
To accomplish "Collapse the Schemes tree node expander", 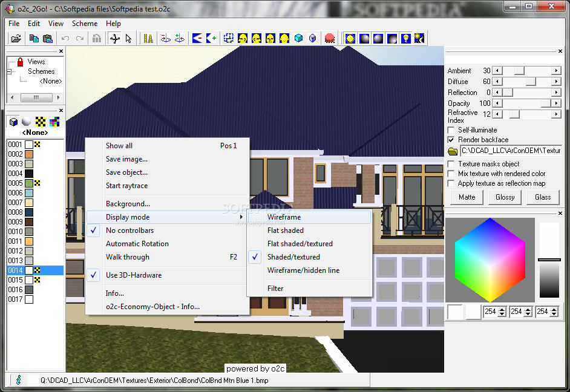I will 10,71.
